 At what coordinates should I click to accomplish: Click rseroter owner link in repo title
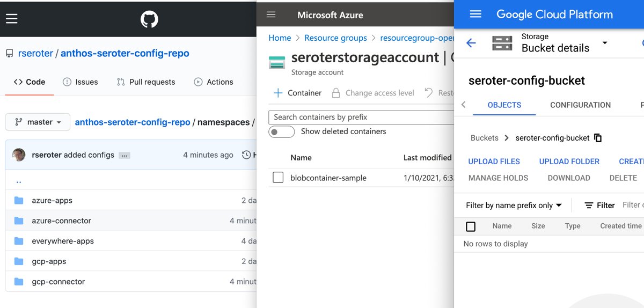pos(35,54)
